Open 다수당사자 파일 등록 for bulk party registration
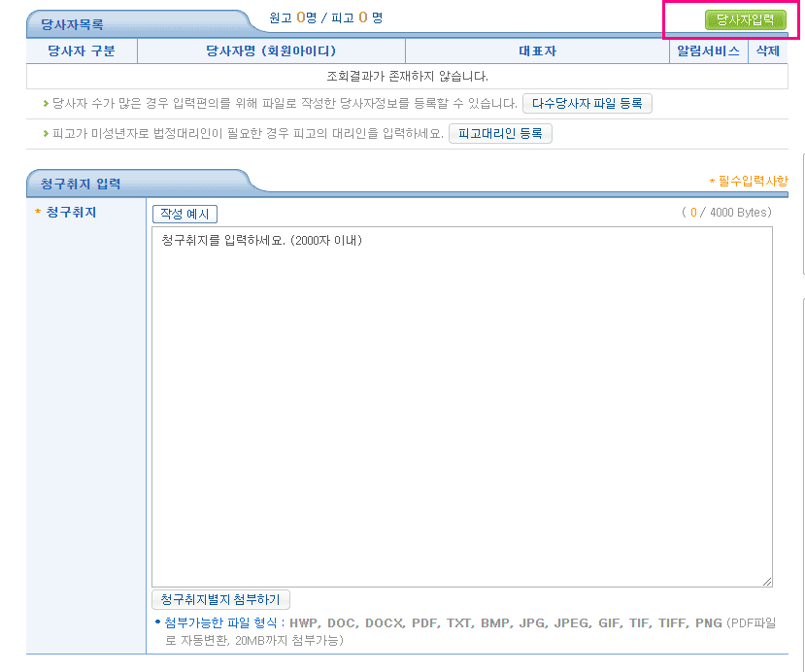The width and height of the screenshot is (805, 672). (587, 102)
